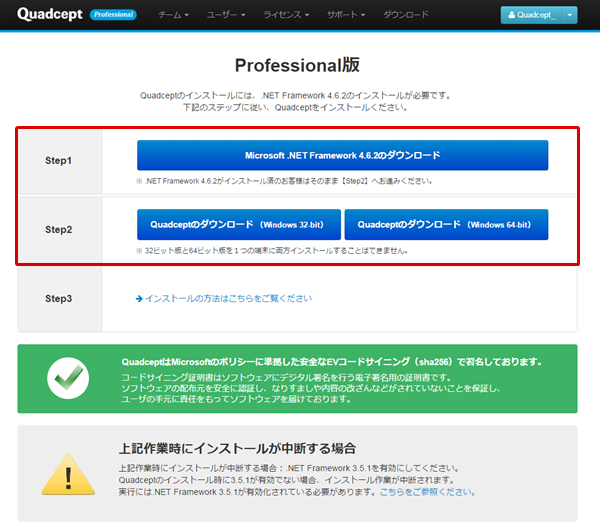Click the note about .NET Framework 4.6.2 installed
The image size is (600, 531).
(x=284, y=181)
